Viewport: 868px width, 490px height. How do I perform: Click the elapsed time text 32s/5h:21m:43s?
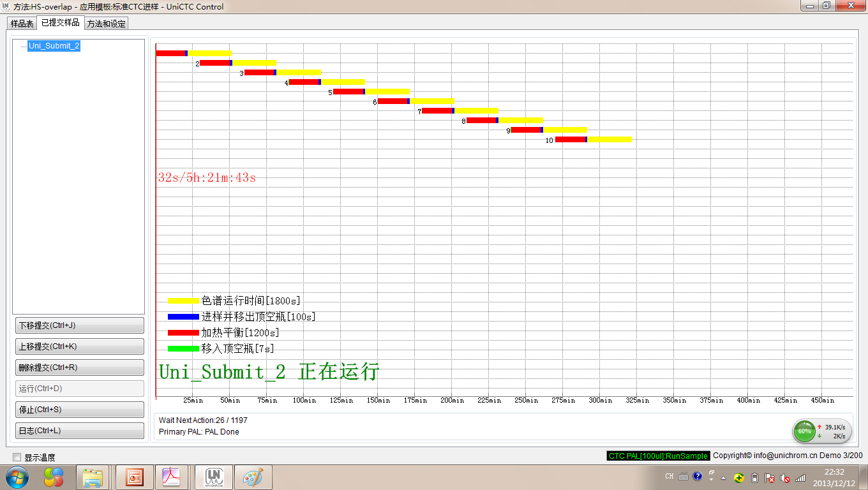[x=207, y=178]
